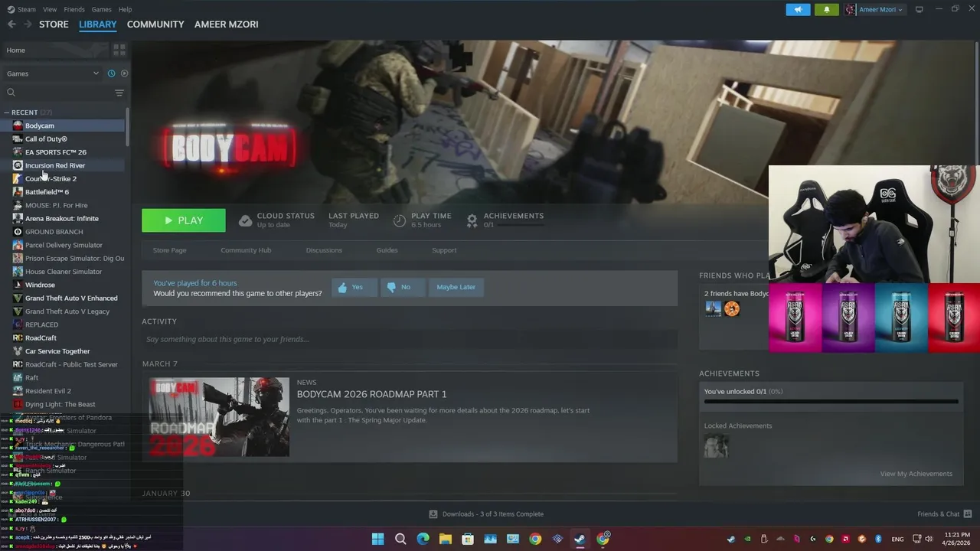This screenshot has width=980, height=551.
Task: Open Windows Start menu
Action: [x=377, y=539]
